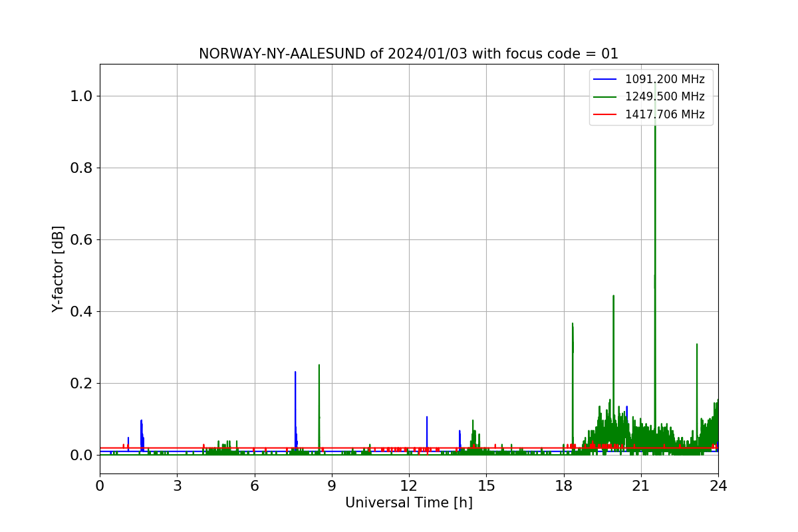Click the x-axis tick label 21

[x=640, y=485]
